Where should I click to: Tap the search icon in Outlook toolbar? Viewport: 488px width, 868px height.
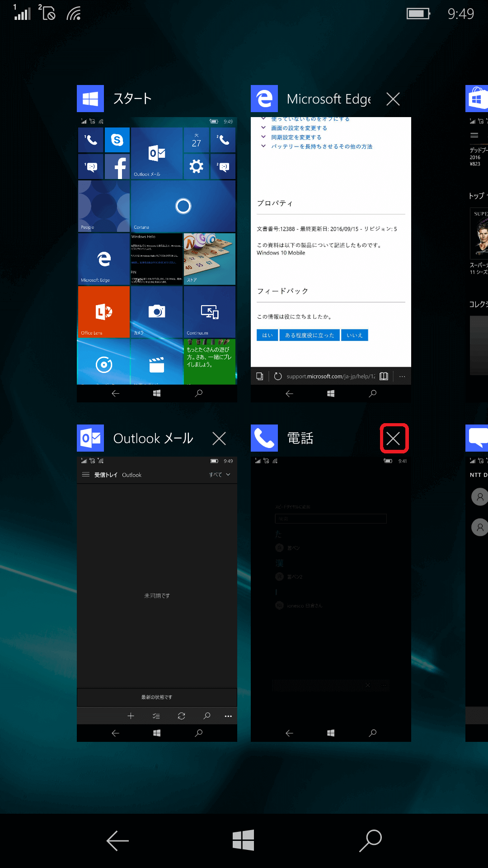207,716
